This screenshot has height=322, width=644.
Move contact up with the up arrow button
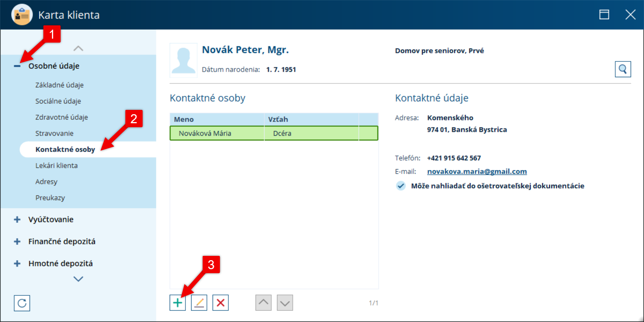coord(264,303)
